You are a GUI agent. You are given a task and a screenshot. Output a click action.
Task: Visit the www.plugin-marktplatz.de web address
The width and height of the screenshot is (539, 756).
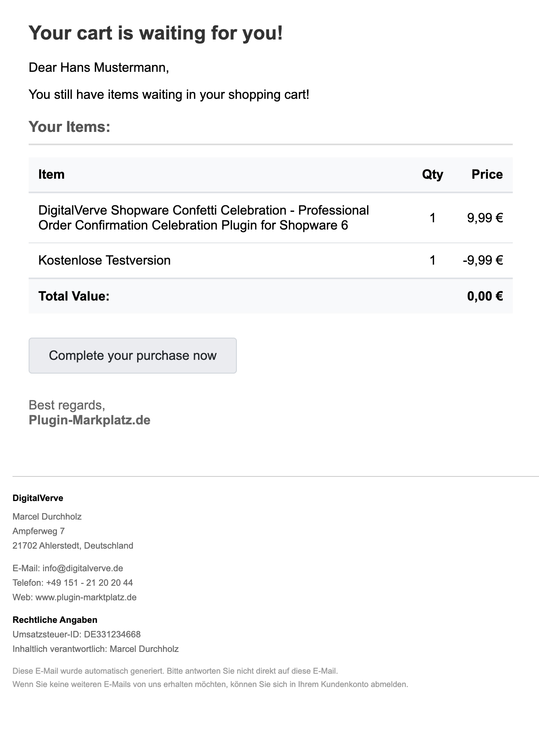click(86, 597)
